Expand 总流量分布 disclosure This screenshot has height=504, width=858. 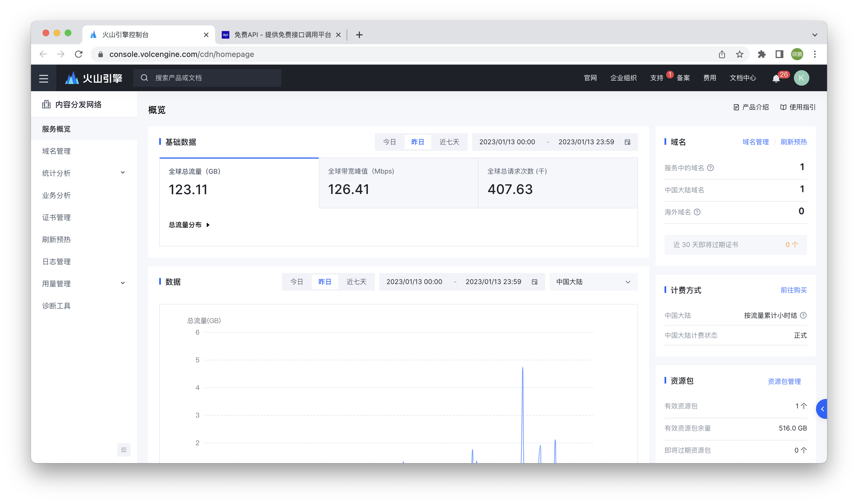[189, 225]
